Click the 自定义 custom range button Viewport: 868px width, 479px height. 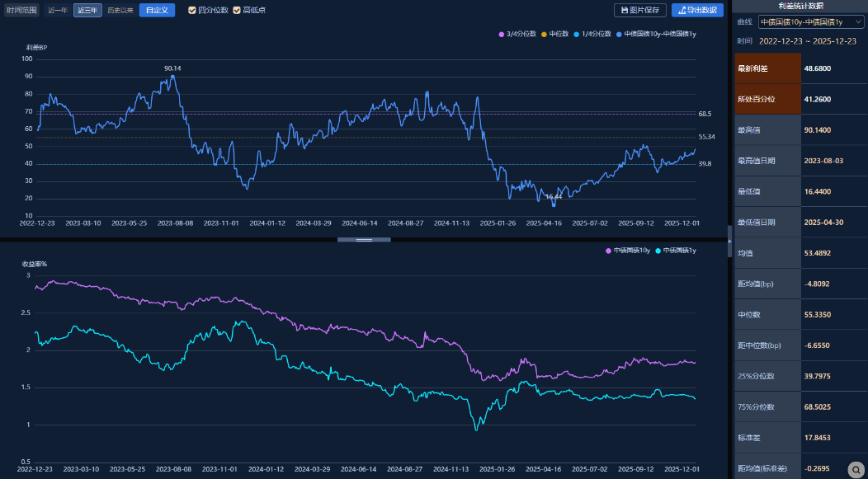(x=157, y=10)
